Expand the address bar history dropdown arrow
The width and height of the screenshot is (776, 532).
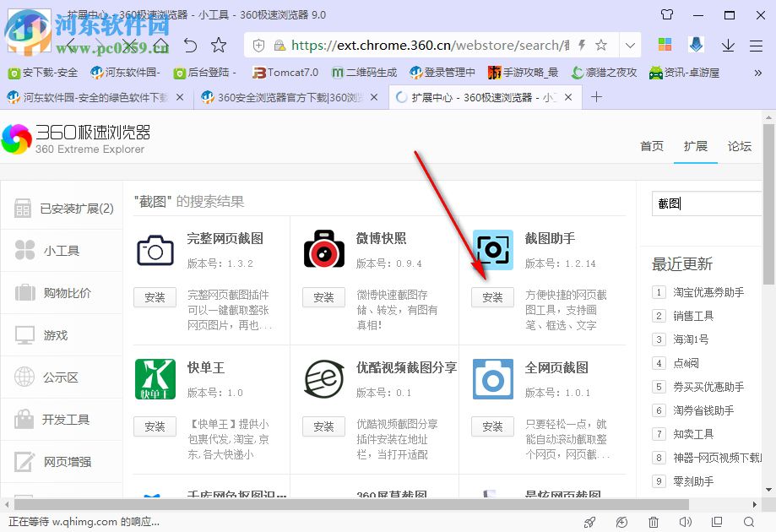(630, 44)
